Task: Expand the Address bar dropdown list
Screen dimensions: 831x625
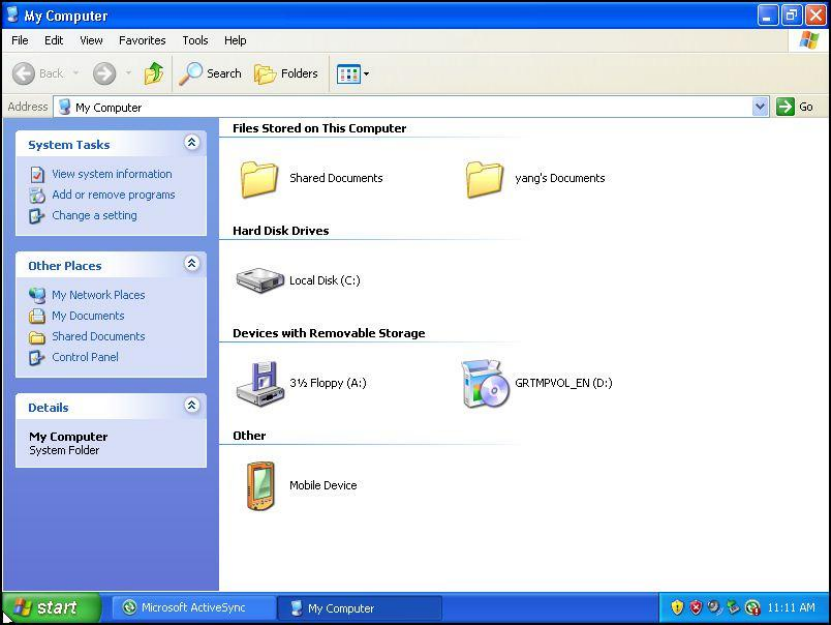Action: (x=760, y=107)
